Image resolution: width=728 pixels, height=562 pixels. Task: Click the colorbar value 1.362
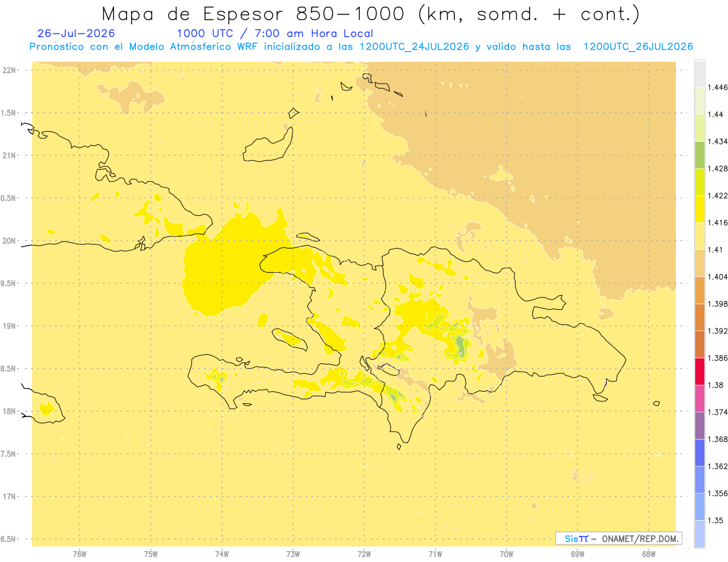coord(718,466)
